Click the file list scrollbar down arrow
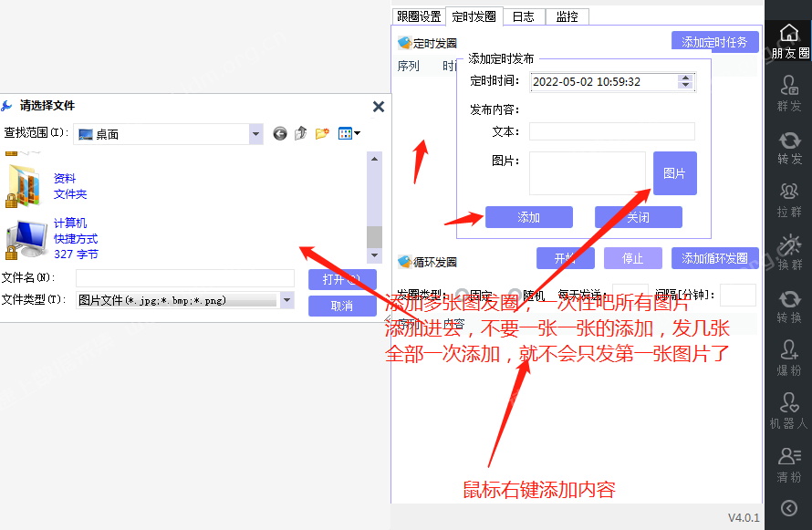The width and height of the screenshot is (812, 530). click(x=374, y=255)
